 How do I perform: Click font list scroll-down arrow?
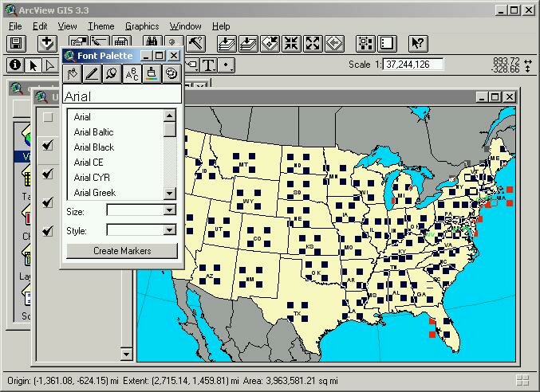click(169, 194)
